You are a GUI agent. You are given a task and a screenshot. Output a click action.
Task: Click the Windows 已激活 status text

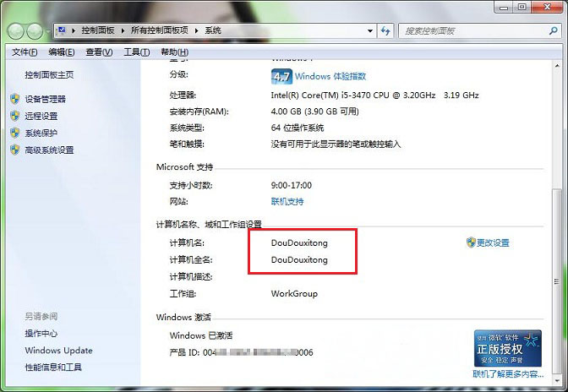[x=201, y=335]
